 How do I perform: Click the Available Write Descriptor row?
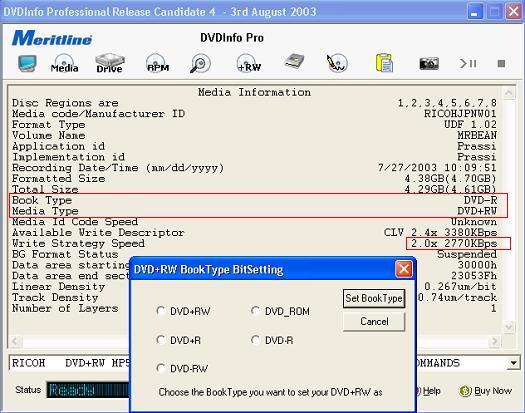click(254, 232)
